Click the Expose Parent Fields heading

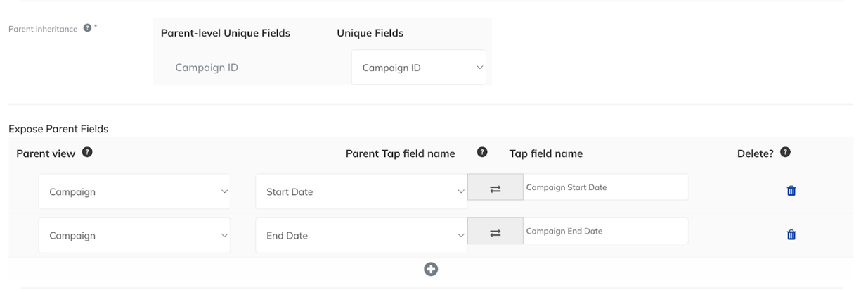pos(58,129)
